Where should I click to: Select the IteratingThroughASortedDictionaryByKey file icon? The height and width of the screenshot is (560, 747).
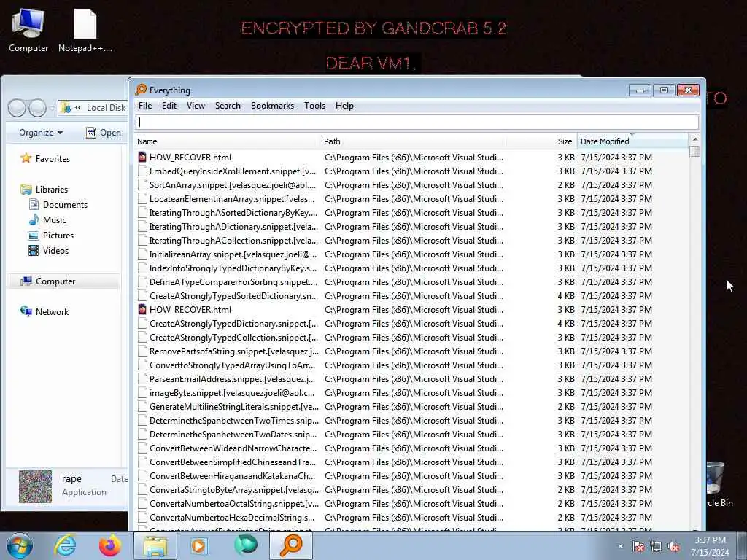coord(142,212)
